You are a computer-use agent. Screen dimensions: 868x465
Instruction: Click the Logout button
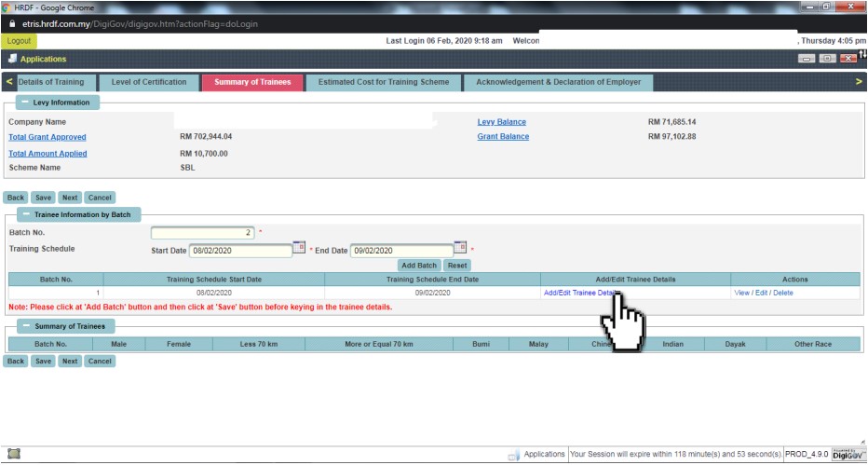pyautogui.click(x=19, y=41)
